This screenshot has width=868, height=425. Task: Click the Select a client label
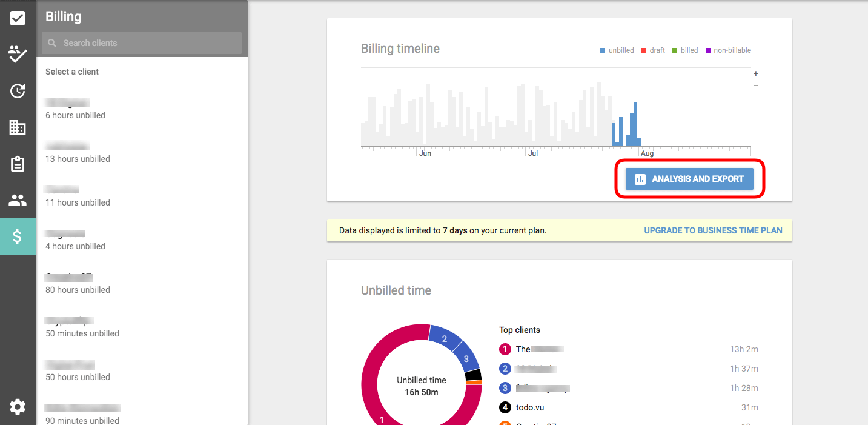(x=72, y=72)
